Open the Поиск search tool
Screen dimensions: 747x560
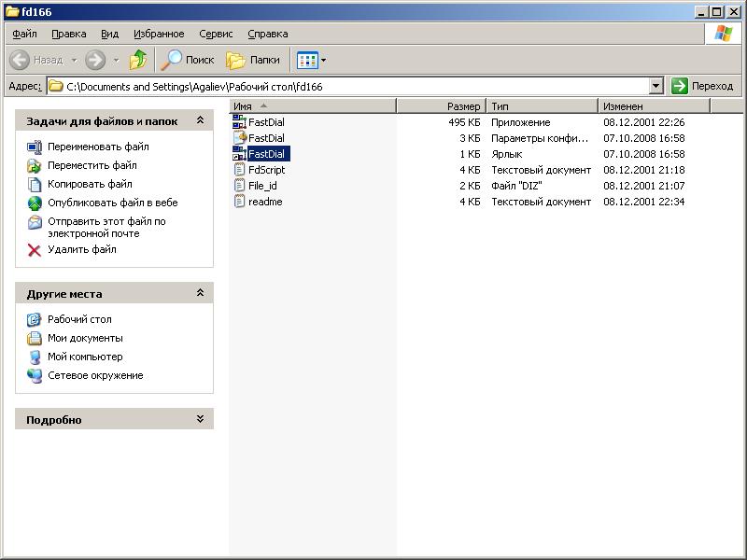pos(188,60)
